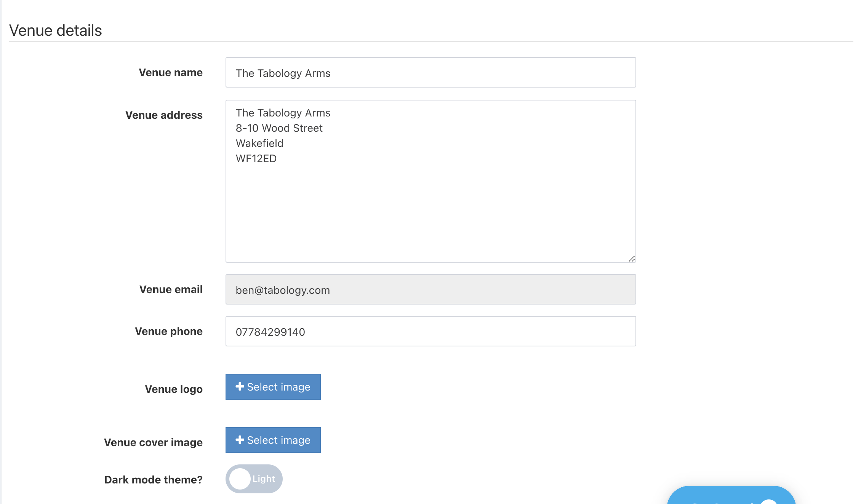Image resolution: width=861 pixels, height=504 pixels.
Task: Focus the Venue name text field
Action: pos(431,73)
